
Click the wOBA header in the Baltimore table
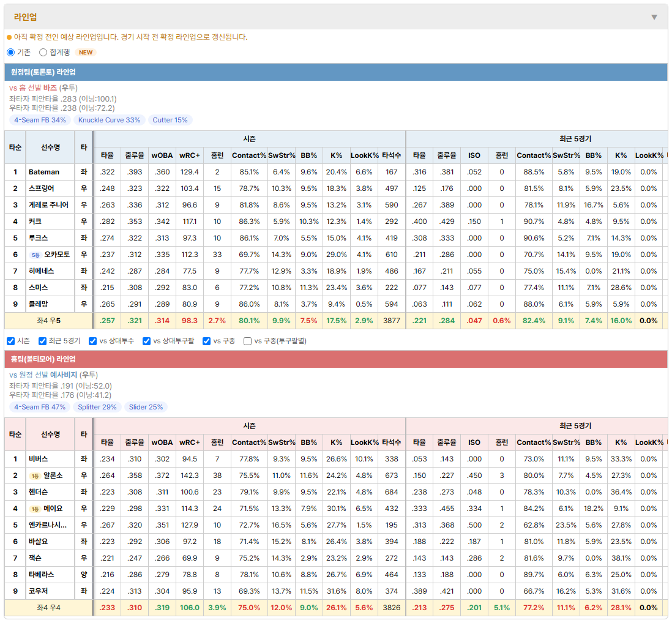pos(162,442)
